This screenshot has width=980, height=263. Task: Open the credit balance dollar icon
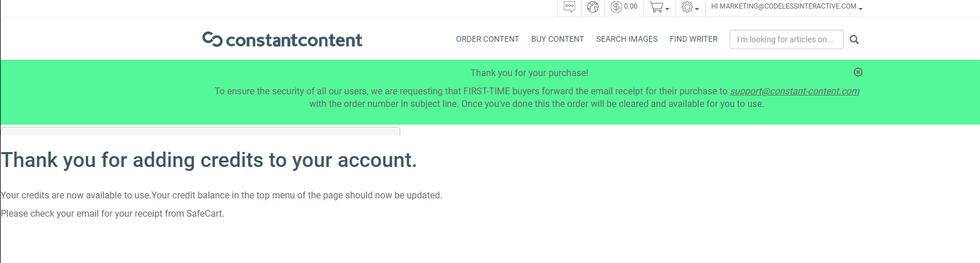tap(616, 7)
